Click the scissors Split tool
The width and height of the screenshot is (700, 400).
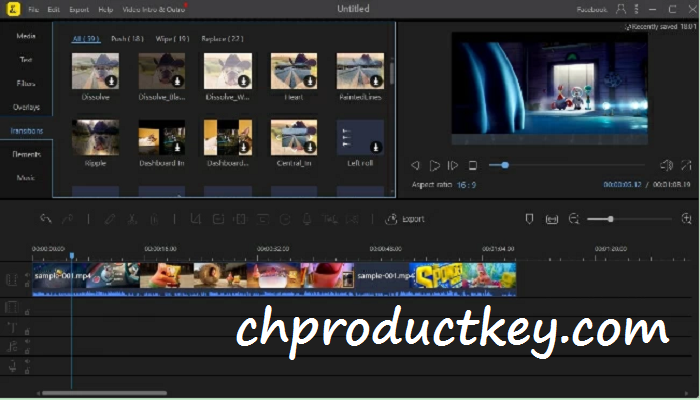(x=132, y=219)
